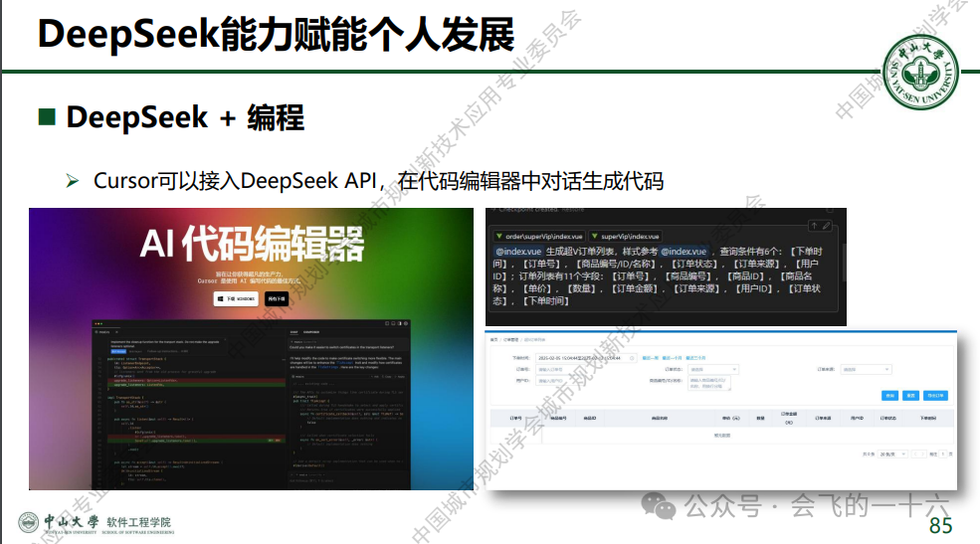Viewport: 980px width, 544px height.
Task: Click the bullet line starting with Cursor可以接入
Action: coord(378,181)
